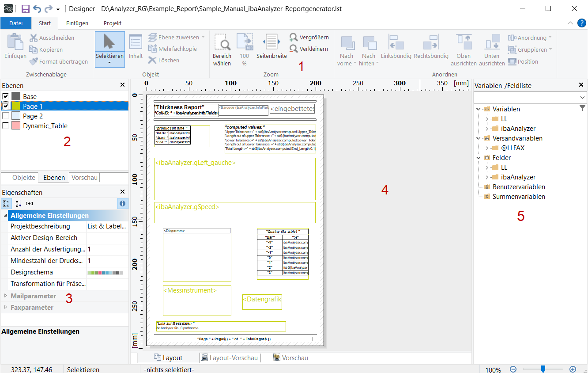Enable the Page 2 layer checkbox
The width and height of the screenshot is (588, 373).
coord(6,116)
